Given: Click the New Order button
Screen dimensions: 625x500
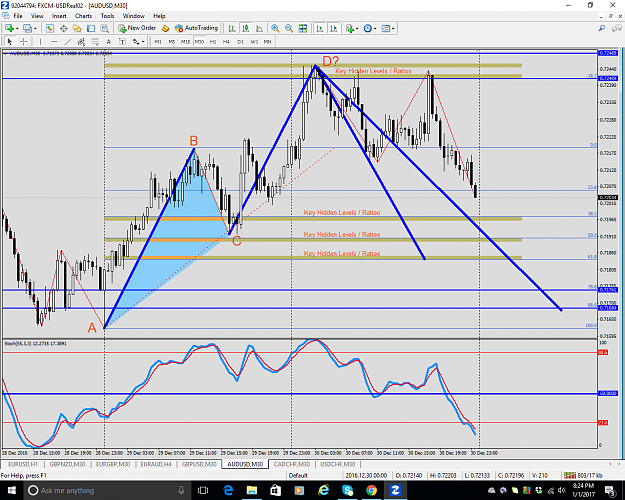Looking at the screenshot, I should (x=137, y=28).
